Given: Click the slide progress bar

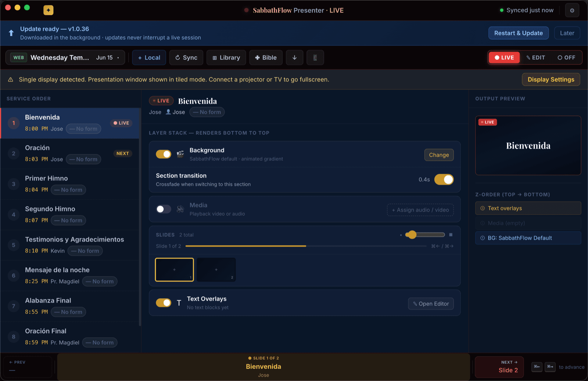Looking at the screenshot, I should (306, 246).
